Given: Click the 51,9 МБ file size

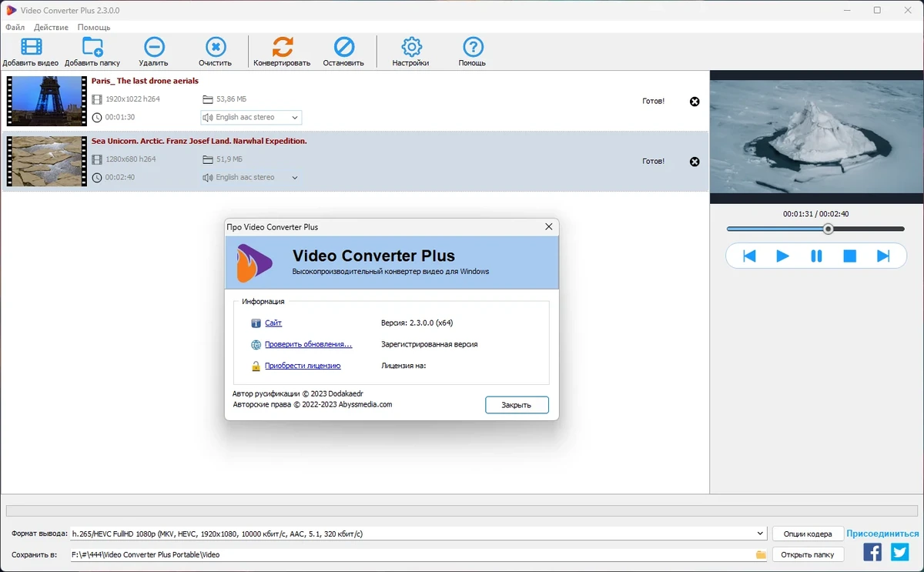Looking at the screenshot, I should pos(229,159).
